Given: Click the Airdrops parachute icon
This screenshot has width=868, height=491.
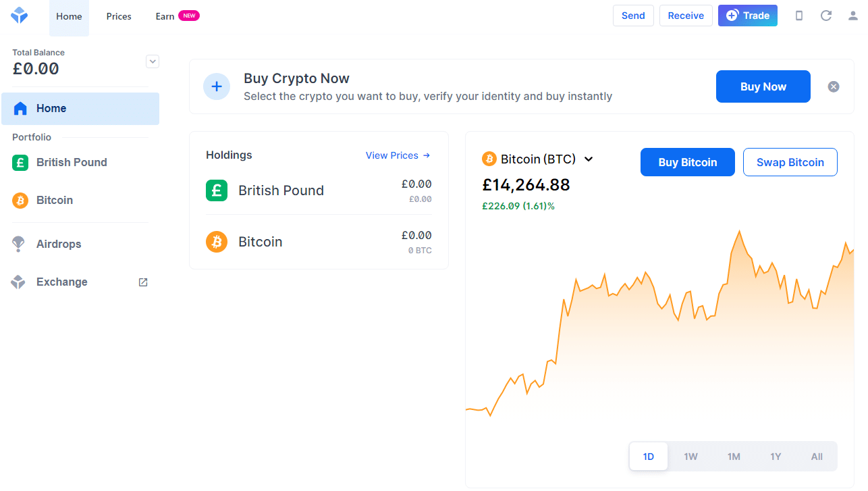Looking at the screenshot, I should [x=19, y=244].
